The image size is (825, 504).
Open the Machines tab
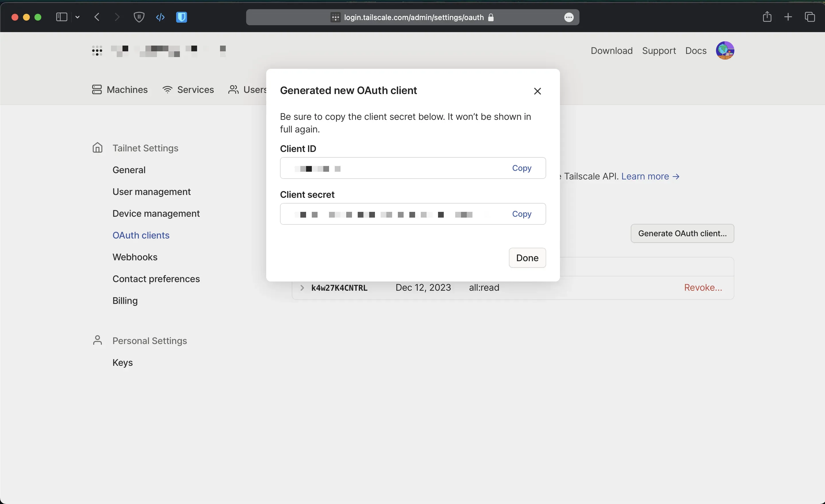point(120,90)
